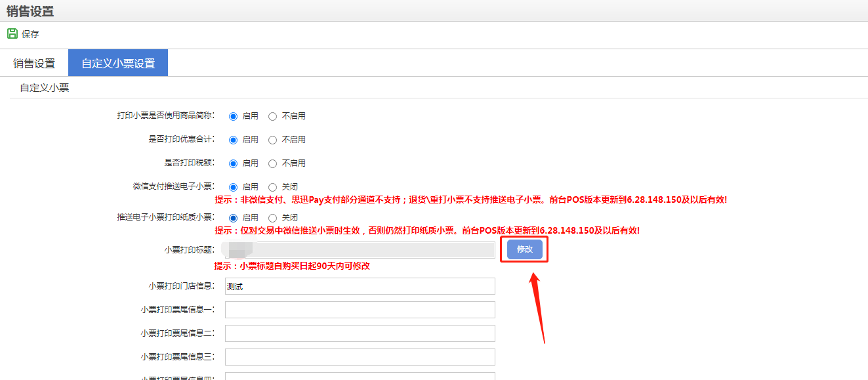Enable 是否打印税额 option

click(233, 163)
